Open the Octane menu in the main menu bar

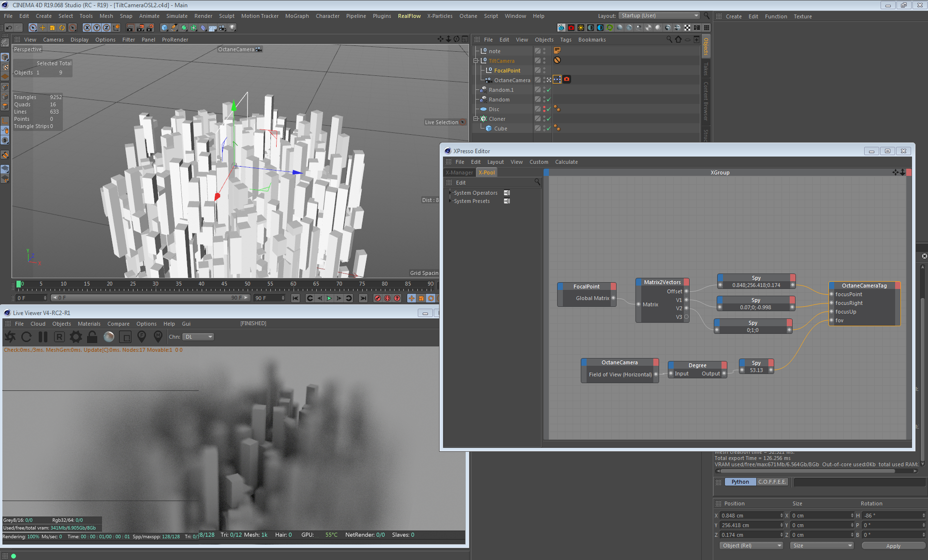pos(468,16)
